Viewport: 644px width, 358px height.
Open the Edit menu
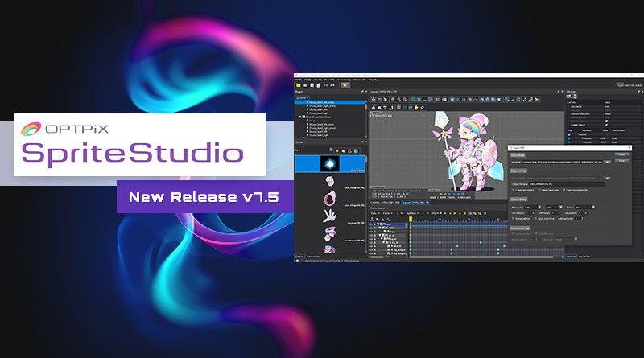point(308,80)
